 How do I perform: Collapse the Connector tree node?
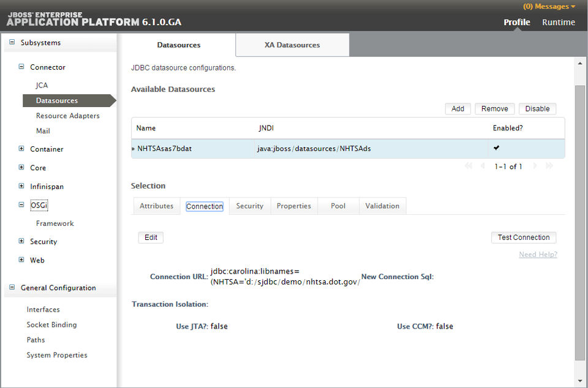tap(21, 67)
